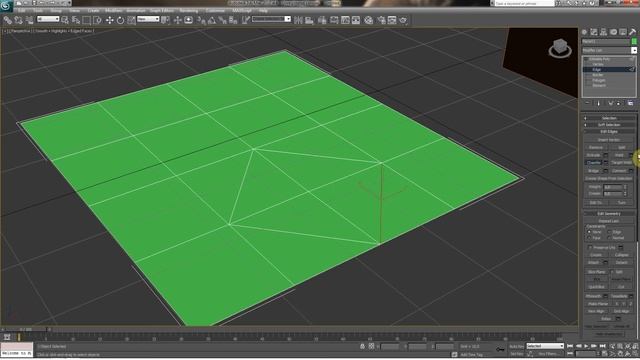Activate the Select and Scale tool
Viewport: 640px width, 360px height.
[x=131, y=20]
